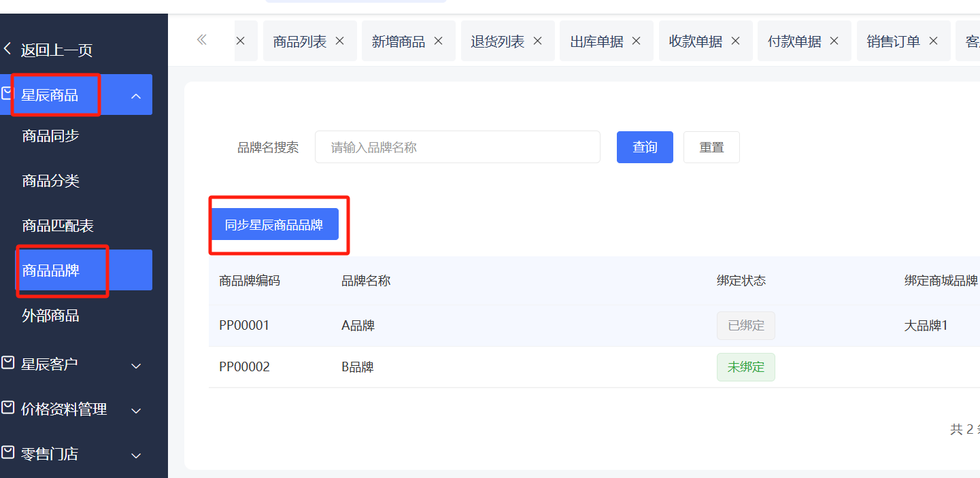This screenshot has height=478, width=980.
Task: Click the 查询 button
Action: click(645, 147)
